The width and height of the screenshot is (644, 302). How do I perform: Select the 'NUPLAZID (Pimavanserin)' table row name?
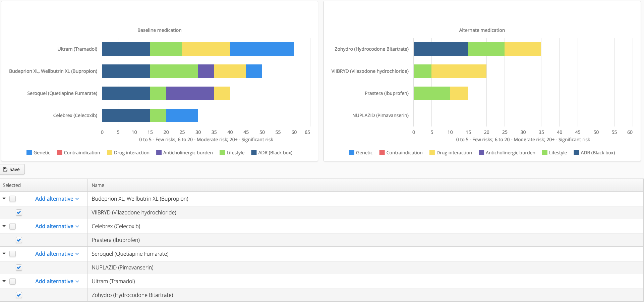coord(122,267)
